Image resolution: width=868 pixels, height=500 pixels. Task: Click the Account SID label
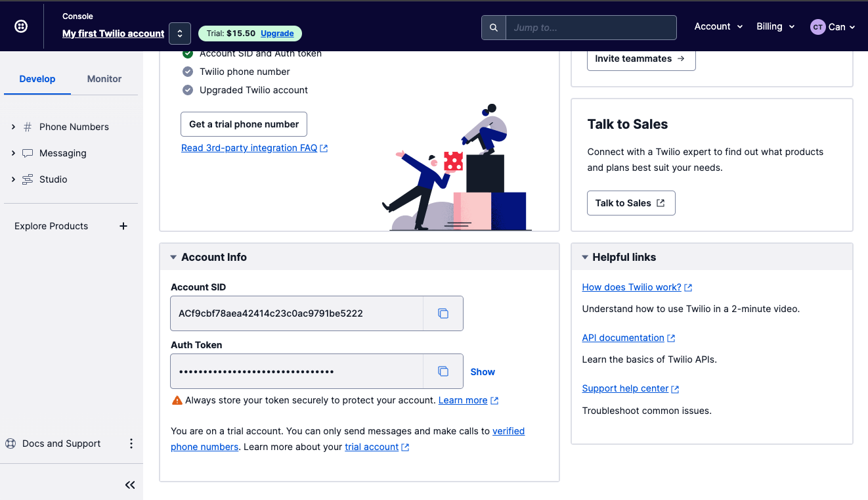198,287
